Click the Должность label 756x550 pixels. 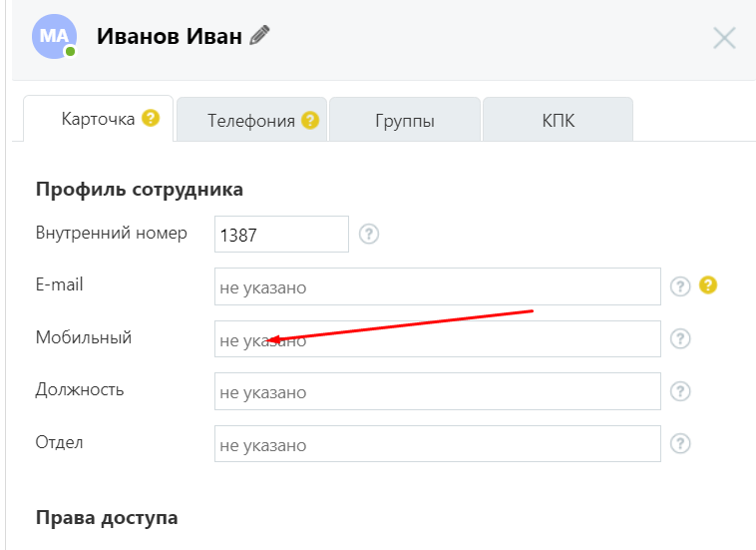(80, 390)
